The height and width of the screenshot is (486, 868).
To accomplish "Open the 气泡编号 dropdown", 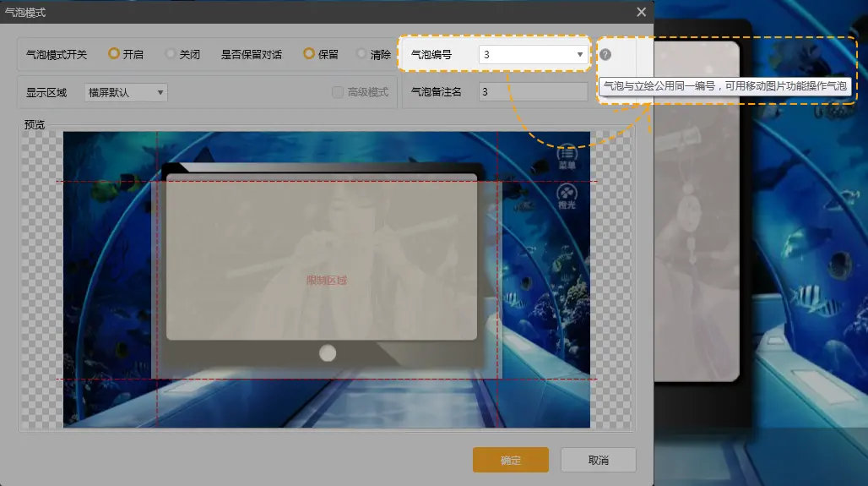I will click(x=533, y=55).
